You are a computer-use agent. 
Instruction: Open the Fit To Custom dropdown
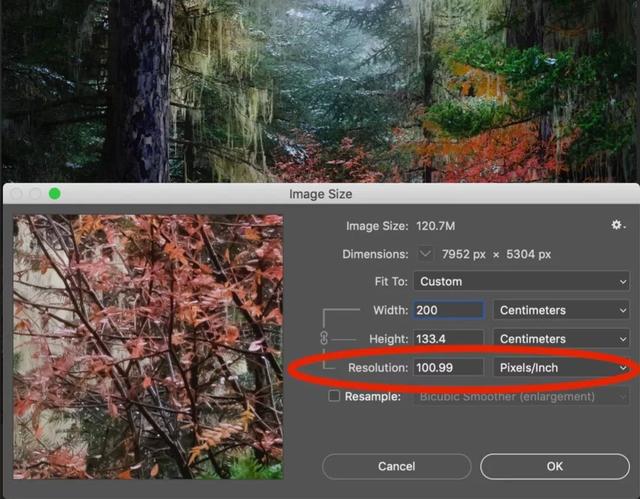(x=521, y=282)
